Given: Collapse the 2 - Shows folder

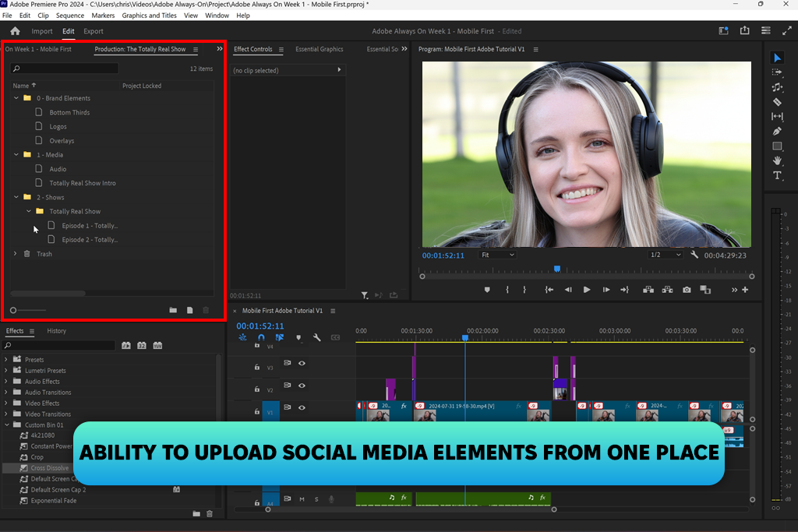Looking at the screenshot, I should pos(16,197).
